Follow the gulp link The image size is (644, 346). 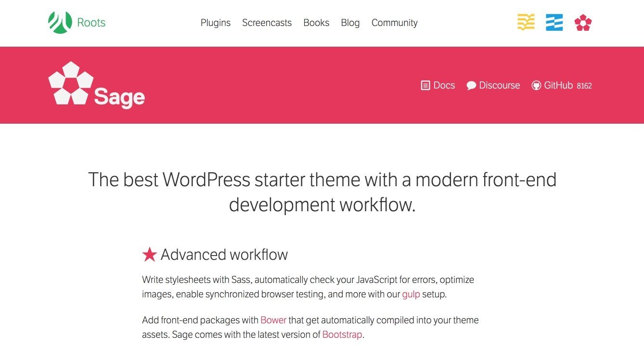411,294
